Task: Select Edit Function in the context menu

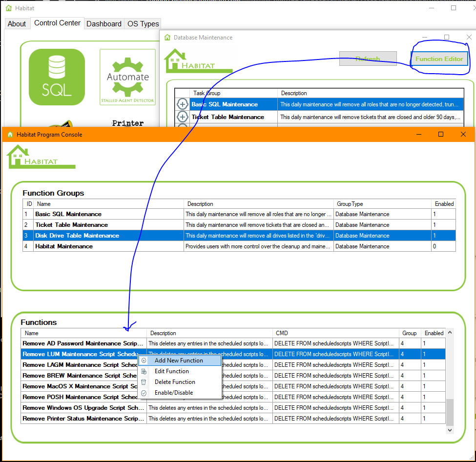Action: (x=171, y=371)
